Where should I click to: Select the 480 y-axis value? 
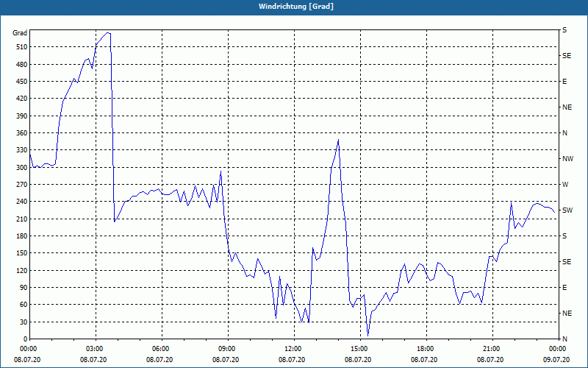point(22,64)
